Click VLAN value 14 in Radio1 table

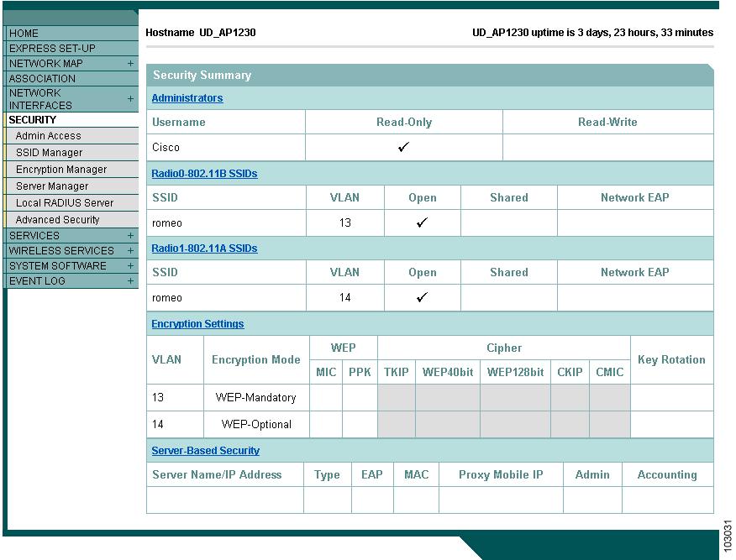(x=345, y=297)
